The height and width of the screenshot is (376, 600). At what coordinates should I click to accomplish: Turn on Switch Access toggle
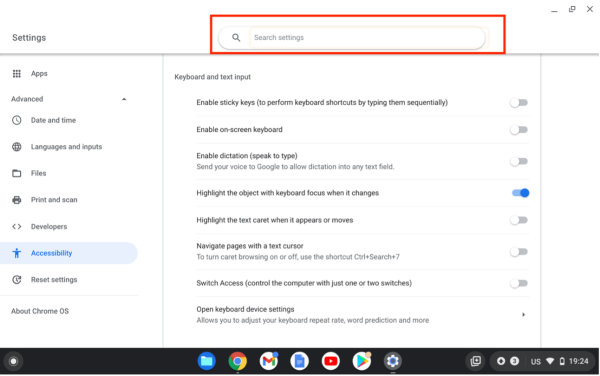pos(519,283)
